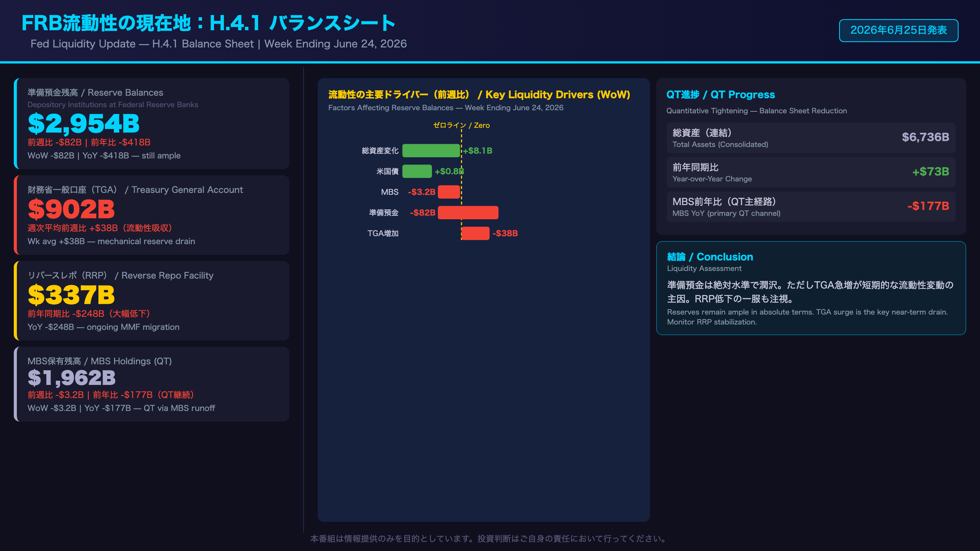Click the 結論 / Conclusion heading
Viewport: 980px width, 551px height.
coord(710,257)
